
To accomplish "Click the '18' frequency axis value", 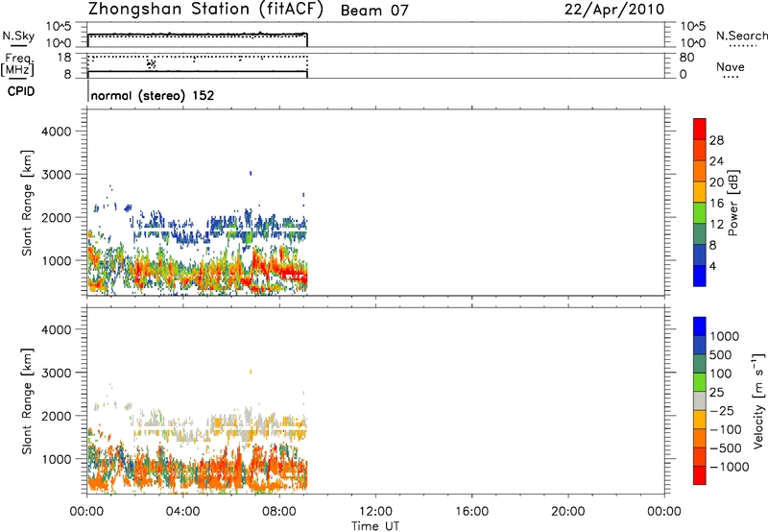I will click(63, 58).
